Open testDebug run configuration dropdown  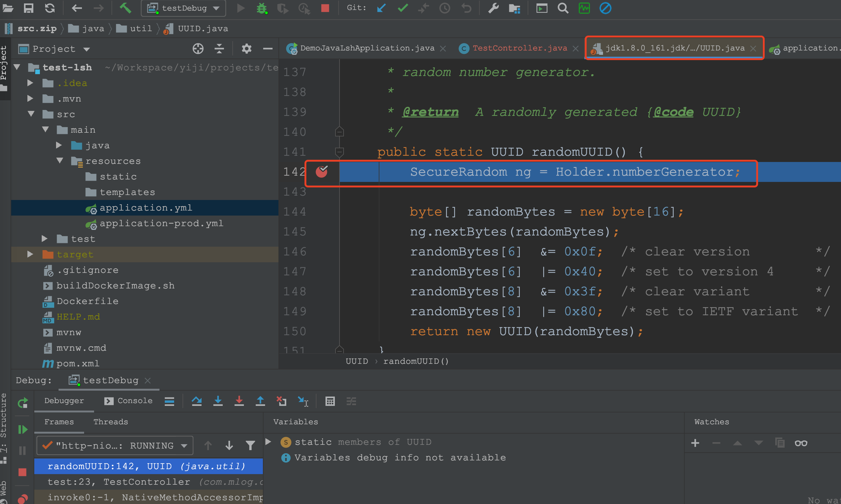click(183, 8)
